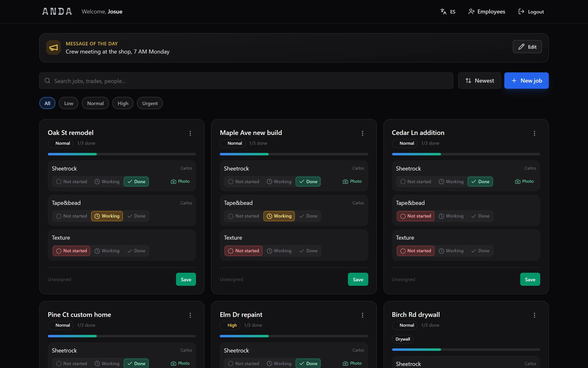Image resolution: width=588 pixels, height=368 pixels.
Task: Open the Birch Rd drywall options menu
Action: (x=534, y=315)
